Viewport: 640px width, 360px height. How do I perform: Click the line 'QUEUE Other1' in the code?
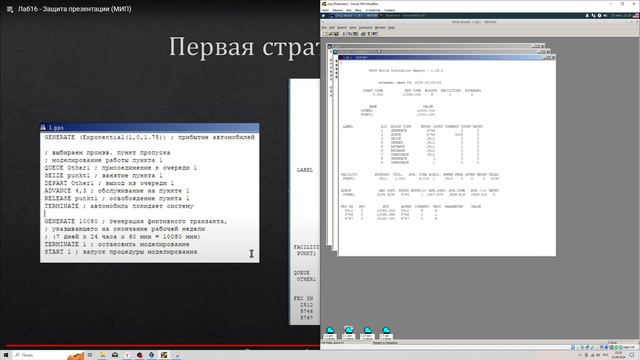point(121,168)
